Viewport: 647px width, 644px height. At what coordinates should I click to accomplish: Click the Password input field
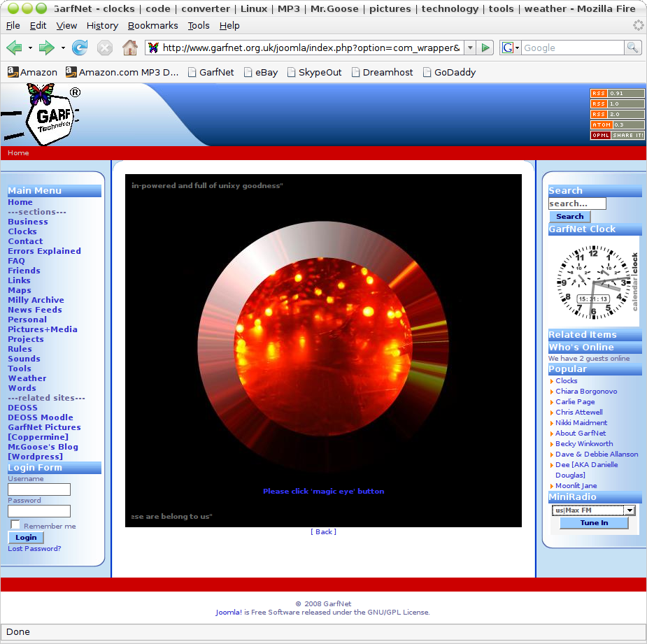click(39, 510)
